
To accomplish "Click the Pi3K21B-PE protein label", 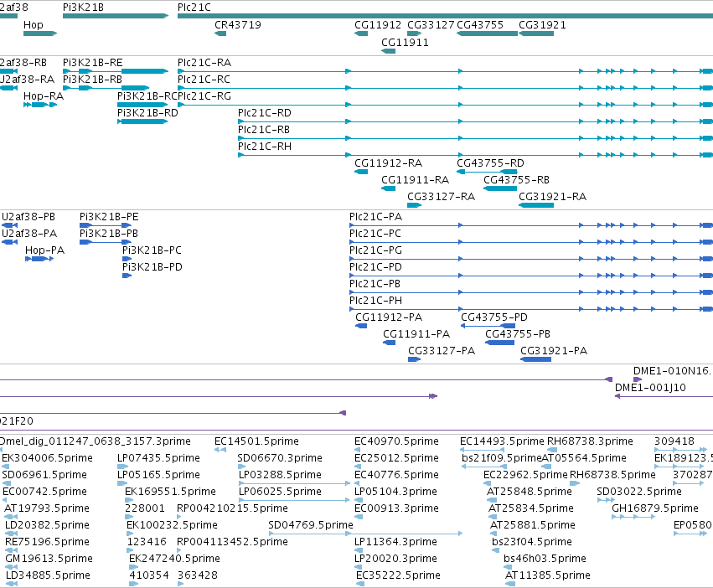I will pyautogui.click(x=109, y=217).
